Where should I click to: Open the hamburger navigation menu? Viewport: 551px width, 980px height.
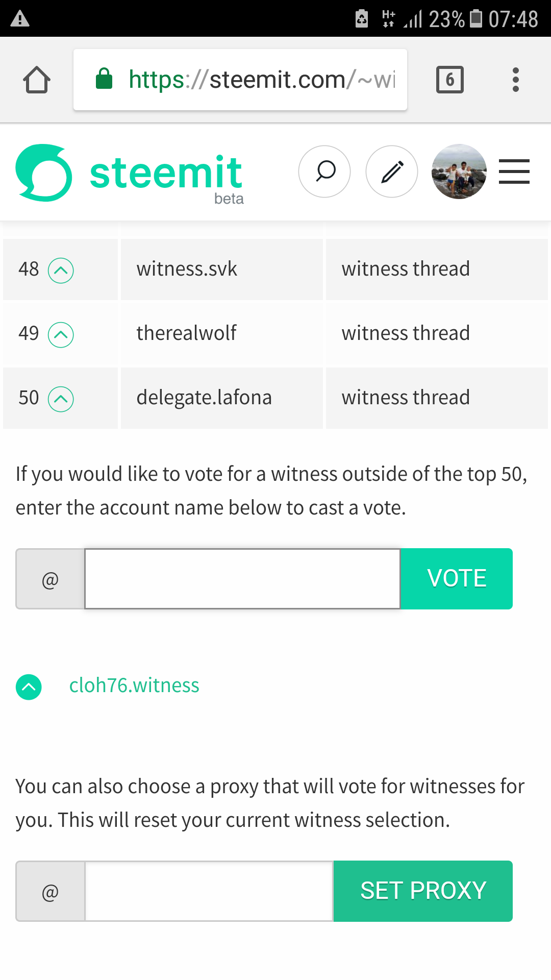(514, 171)
